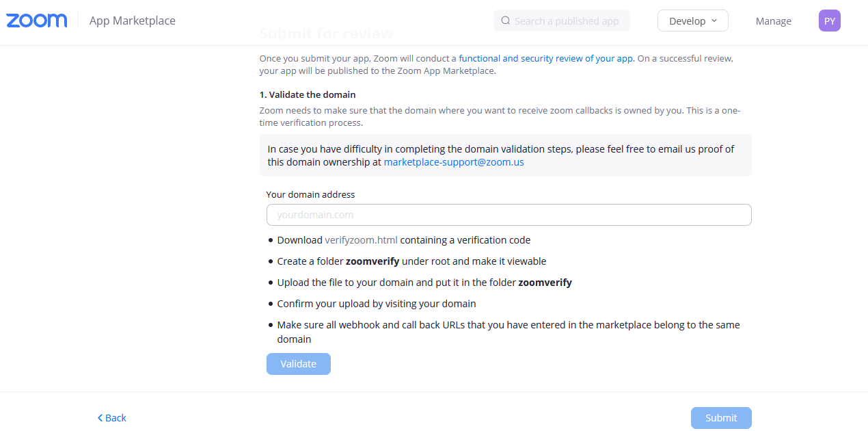The height and width of the screenshot is (431, 868).
Task: Click the Zoom logo
Action: pyautogui.click(x=37, y=21)
